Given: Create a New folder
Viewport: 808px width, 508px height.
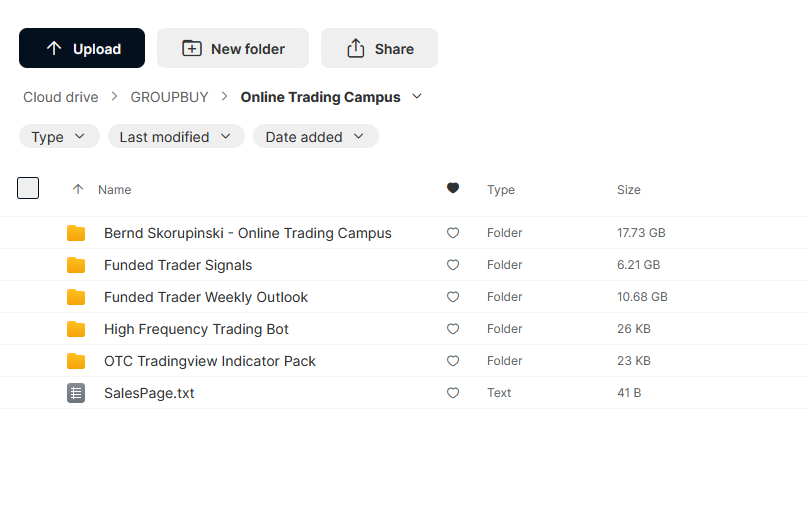Looking at the screenshot, I should 233,48.
